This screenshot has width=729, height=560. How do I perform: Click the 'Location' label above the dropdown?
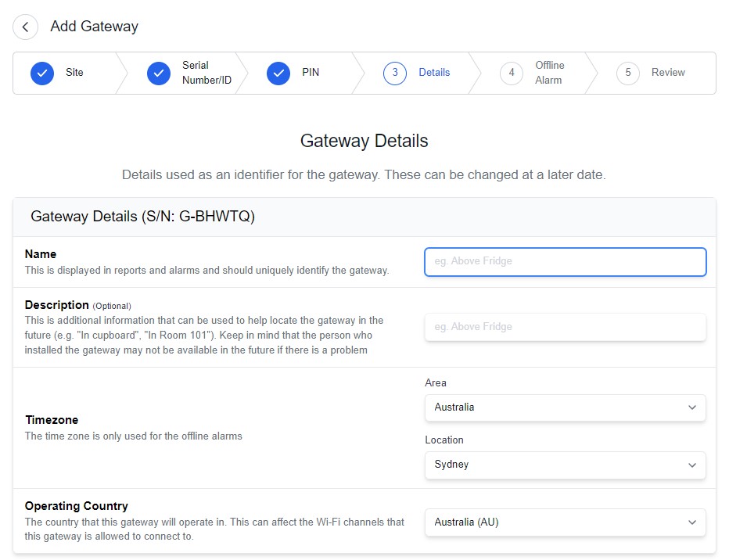tap(444, 440)
